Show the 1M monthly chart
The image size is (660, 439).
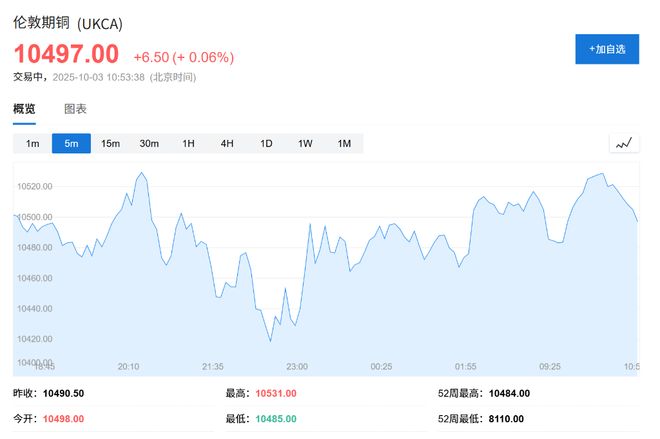coord(344,144)
